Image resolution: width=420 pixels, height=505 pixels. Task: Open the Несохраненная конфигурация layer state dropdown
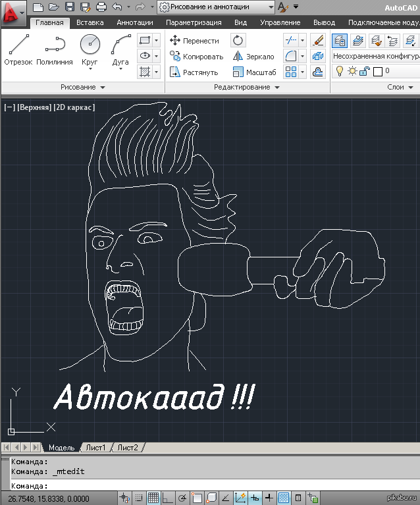click(x=376, y=56)
